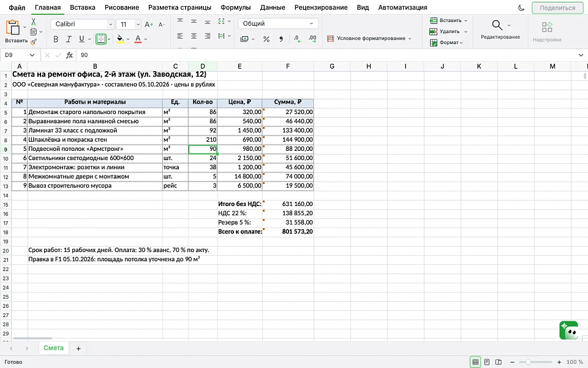The image size is (588, 368).
Task: Click the Поделиться share button
Action: coord(557,8)
